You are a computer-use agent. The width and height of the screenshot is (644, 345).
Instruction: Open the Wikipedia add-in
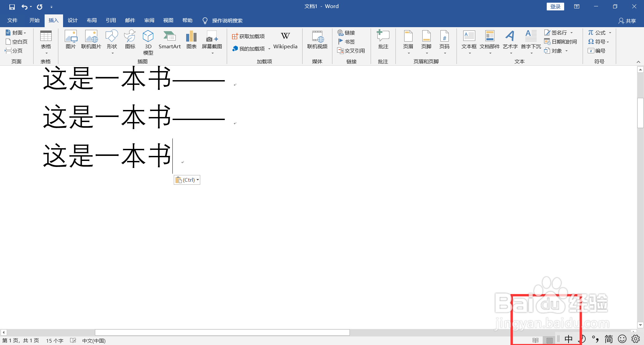(x=285, y=40)
